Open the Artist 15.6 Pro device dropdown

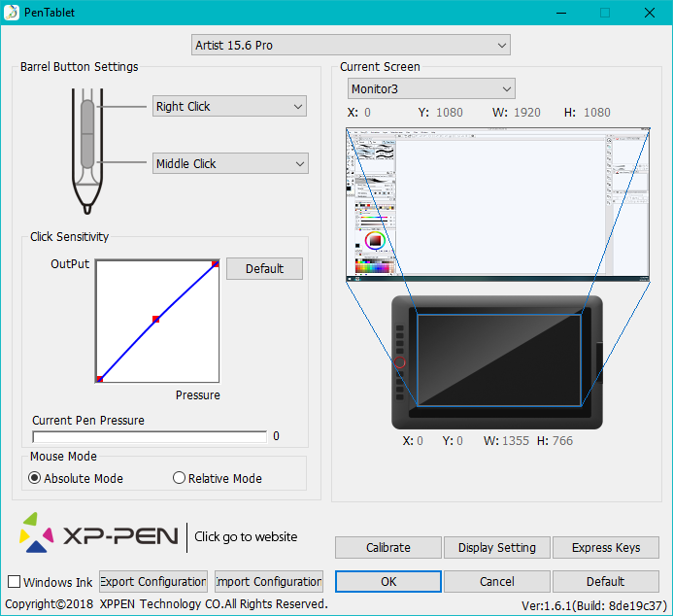[x=351, y=45]
